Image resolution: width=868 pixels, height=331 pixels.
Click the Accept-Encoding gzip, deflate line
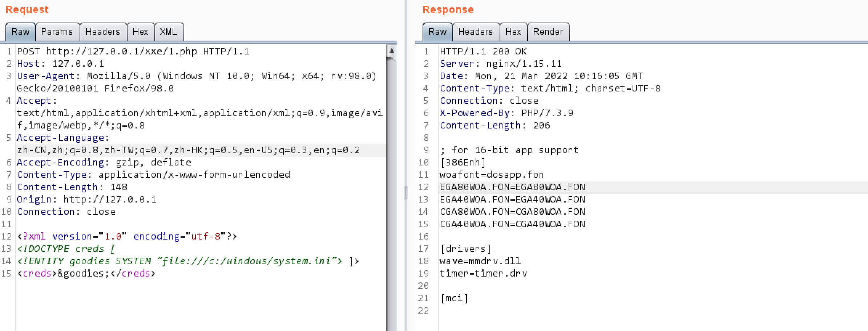[x=104, y=163]
